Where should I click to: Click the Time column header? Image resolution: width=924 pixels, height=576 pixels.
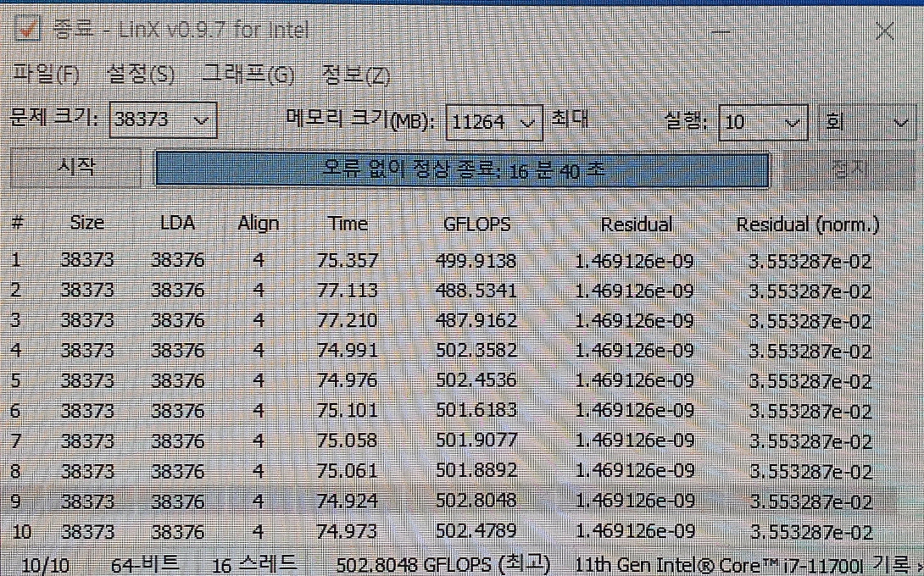pos(348,224)
